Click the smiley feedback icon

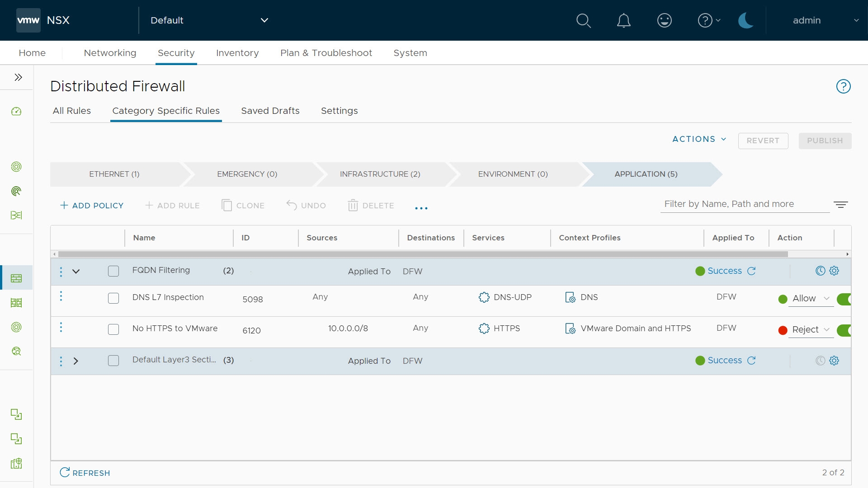click(664, 20)
